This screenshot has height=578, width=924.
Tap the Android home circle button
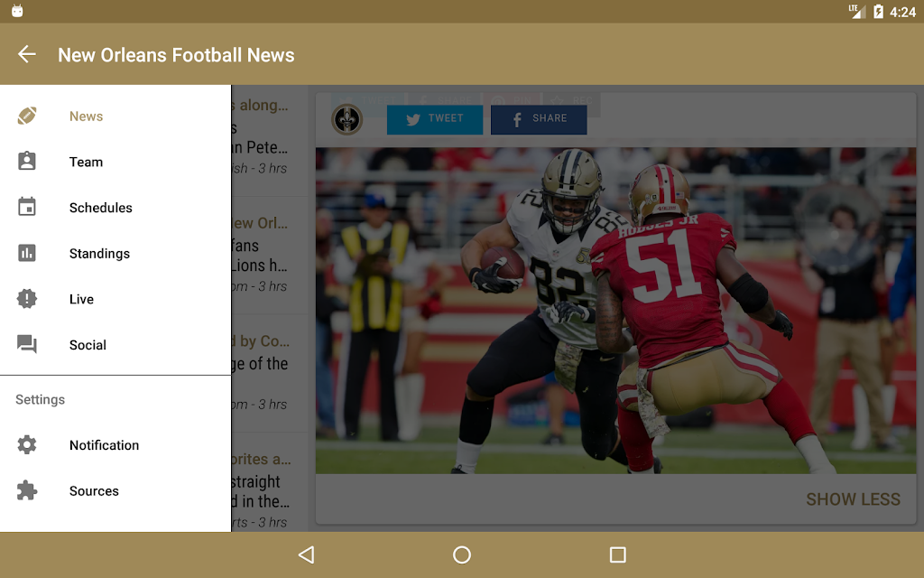point(462,555)
